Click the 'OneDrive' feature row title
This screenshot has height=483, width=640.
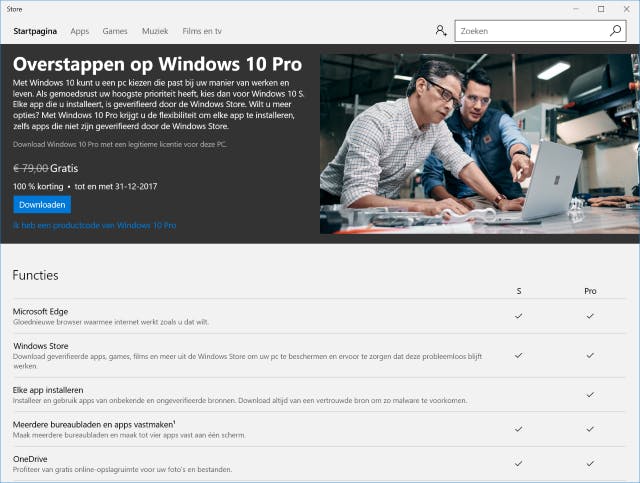(30, 459)
